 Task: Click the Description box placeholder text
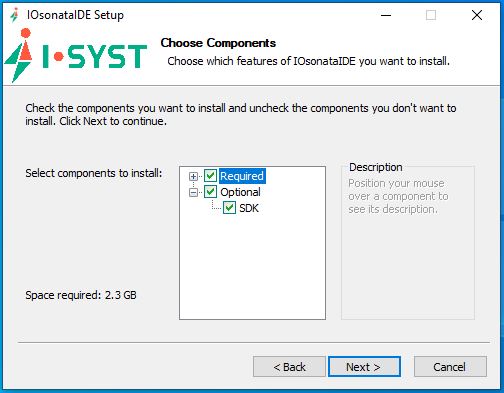tap(398, 196)
